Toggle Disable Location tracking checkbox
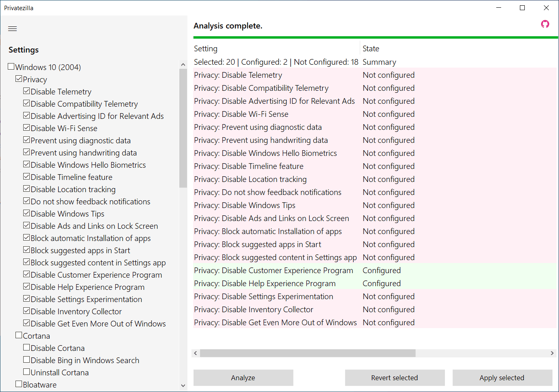Image resolution: width=559 pixels, height=392 pixels. 26,189
